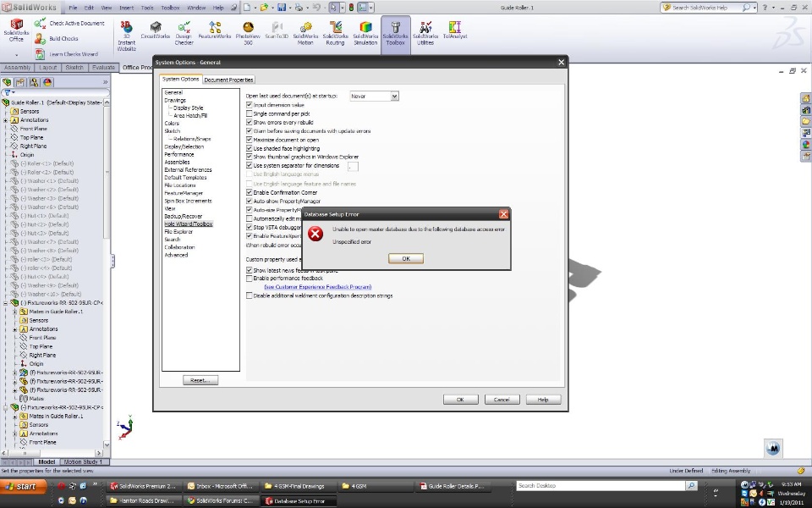Check Enable performance feedback
This screenshot has height=508, width=812.
click(249, 279)
